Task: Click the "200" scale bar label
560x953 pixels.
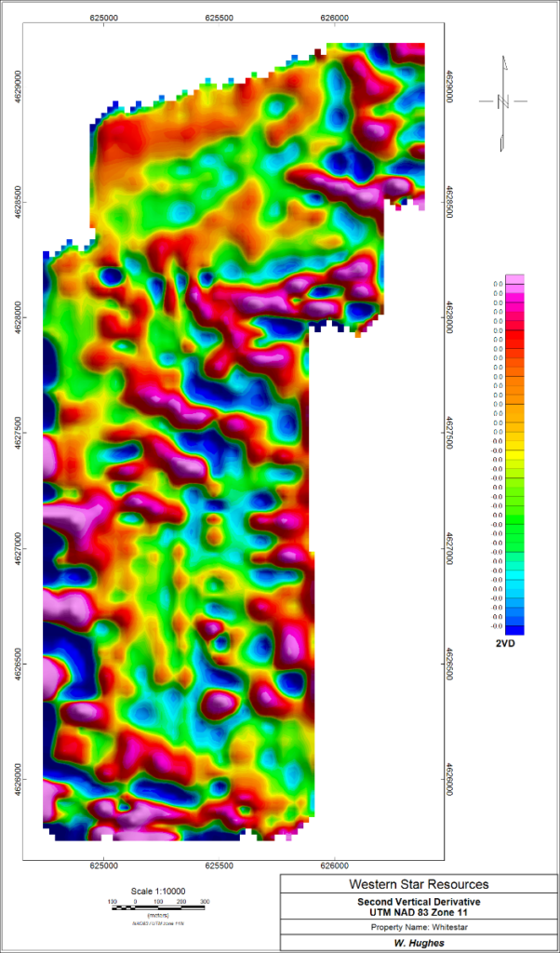Action: 181,901
